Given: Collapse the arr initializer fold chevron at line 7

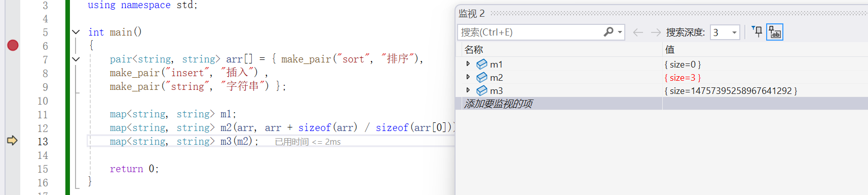Looking at the screenshot, I should tap(76, 59).
